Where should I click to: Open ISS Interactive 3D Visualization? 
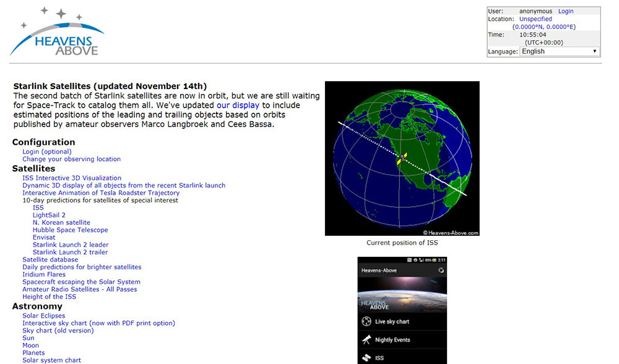(x=72, y=178)
